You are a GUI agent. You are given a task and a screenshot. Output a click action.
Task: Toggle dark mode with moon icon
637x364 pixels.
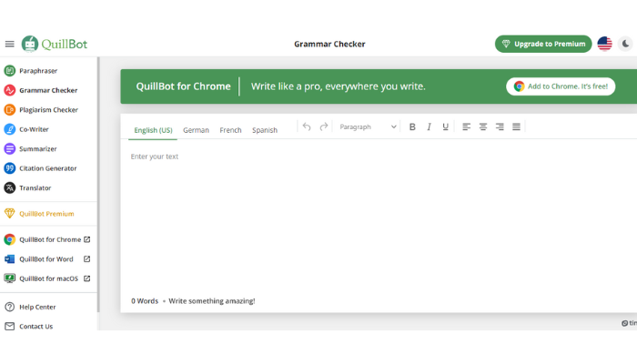click(626, 44)
